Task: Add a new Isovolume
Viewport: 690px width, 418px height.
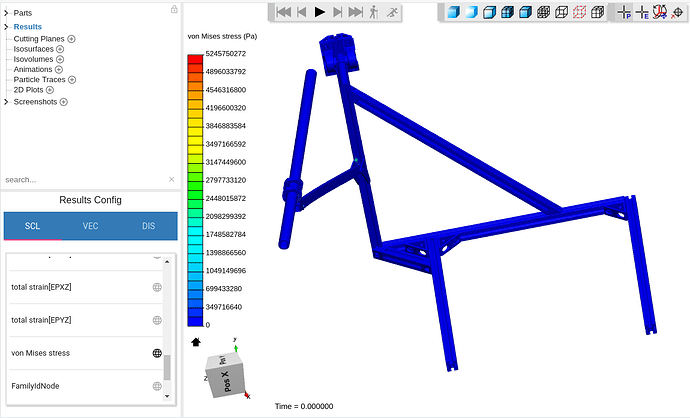Action: [60, 59]
